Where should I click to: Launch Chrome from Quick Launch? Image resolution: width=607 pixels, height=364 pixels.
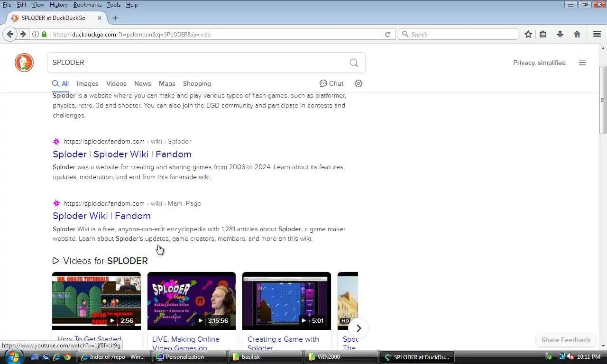[67, 357]
